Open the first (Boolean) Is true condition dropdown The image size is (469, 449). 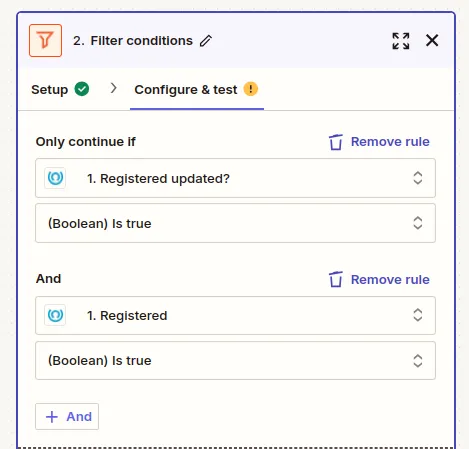(235, 223)
